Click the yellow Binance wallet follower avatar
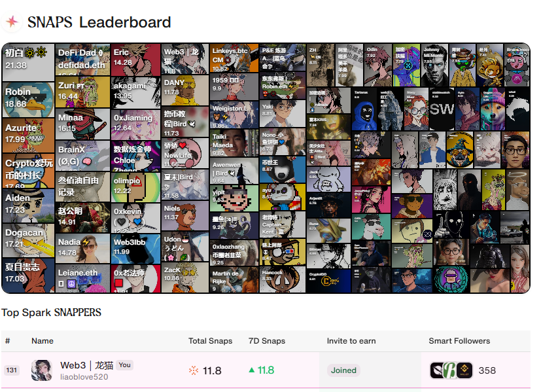 coord(464,370)
